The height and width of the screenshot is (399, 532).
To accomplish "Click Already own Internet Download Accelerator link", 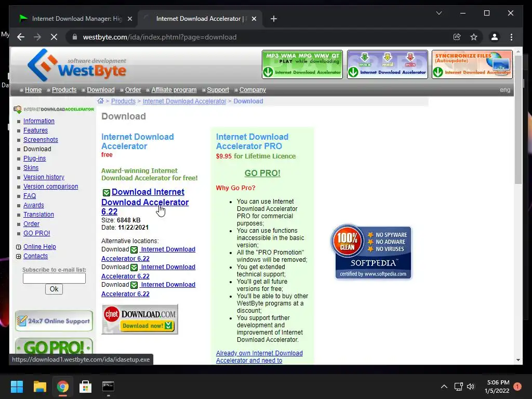I will tap(259, 356).
